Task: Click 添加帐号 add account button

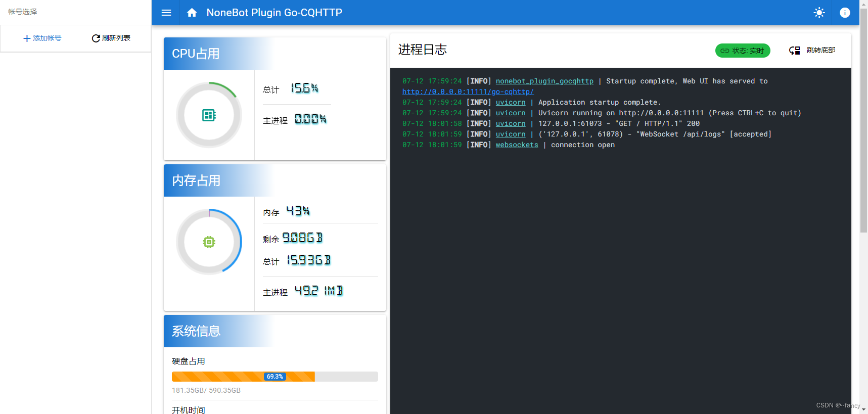Action: (42, 38)
